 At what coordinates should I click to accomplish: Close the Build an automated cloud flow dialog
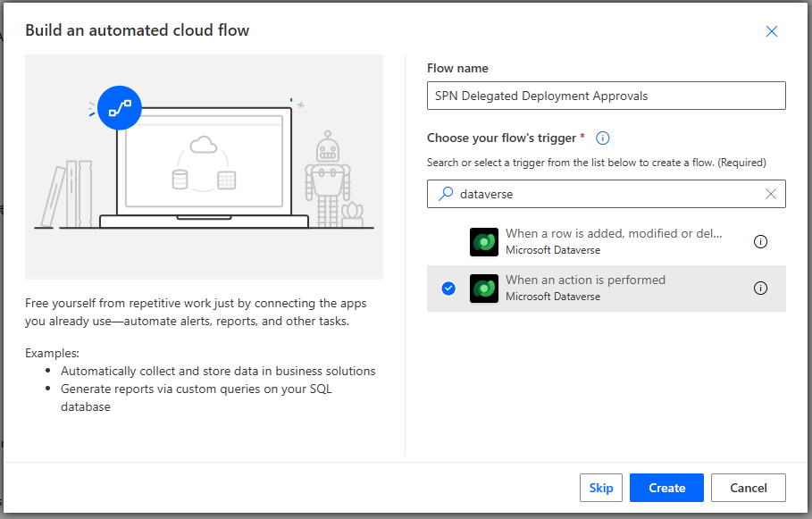772,31
